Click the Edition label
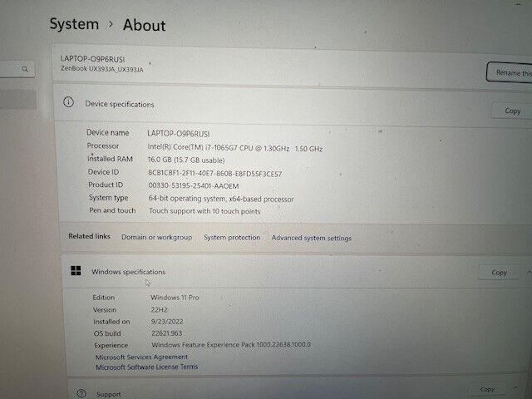Image resolution: width=532 pixels, height=399 pixels. point(103,298)
